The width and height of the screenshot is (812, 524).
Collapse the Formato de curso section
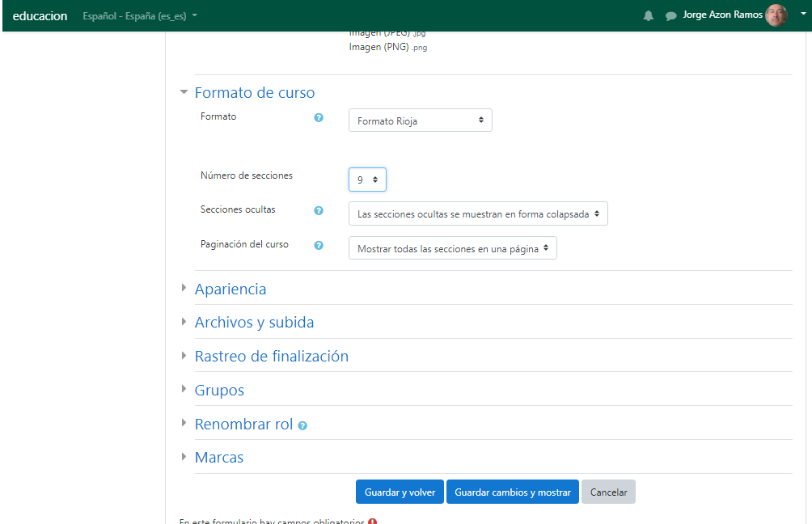click(x=254, y=93)
